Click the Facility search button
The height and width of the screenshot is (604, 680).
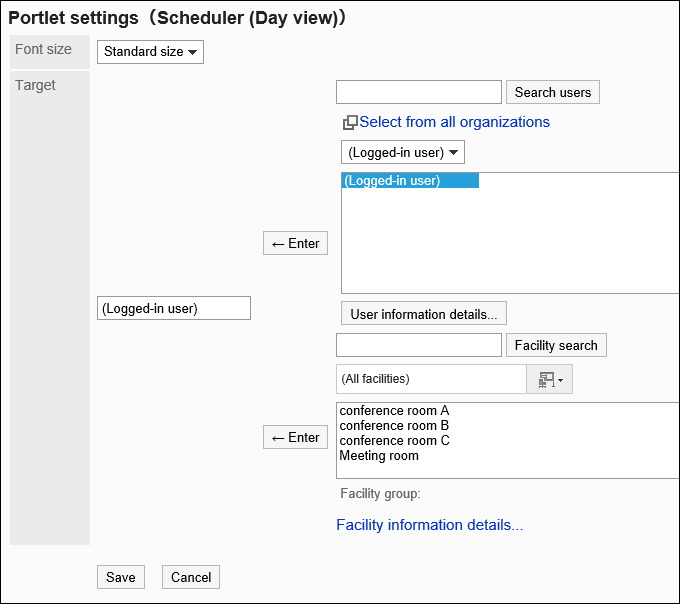coord(556,346)
